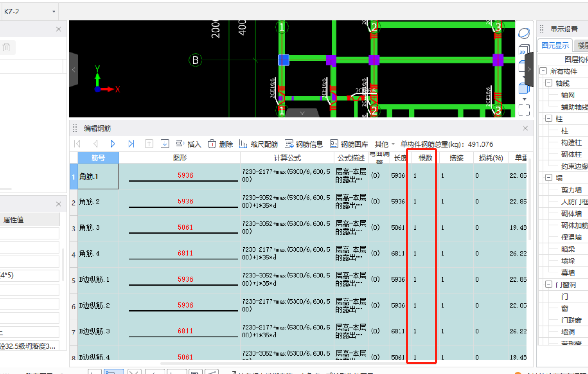Image resolution: width=588 pixels, height=374 pixels.
Task: Click the 损耗(%) column header
Action: pyautogui.click(x=491, y=157)
